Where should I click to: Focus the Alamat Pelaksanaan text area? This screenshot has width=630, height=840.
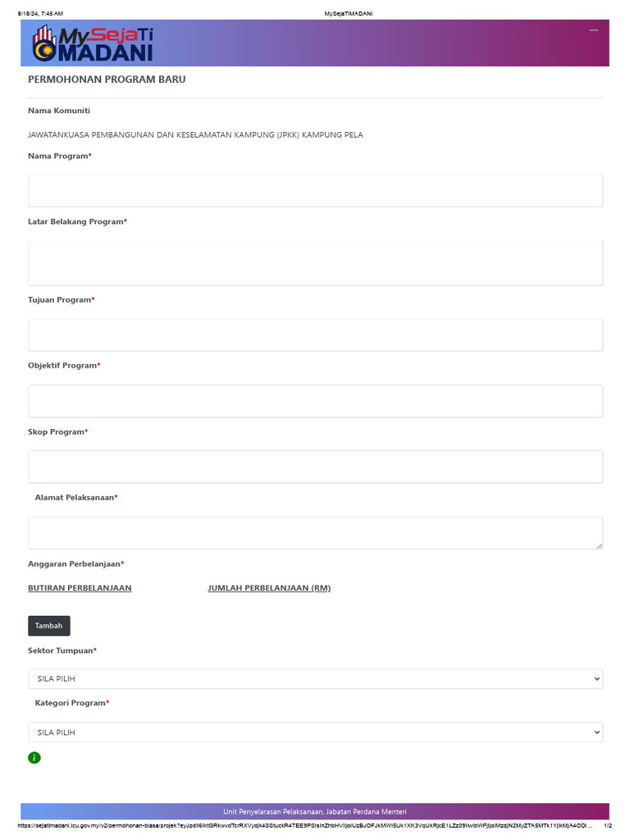pos(315,532)
